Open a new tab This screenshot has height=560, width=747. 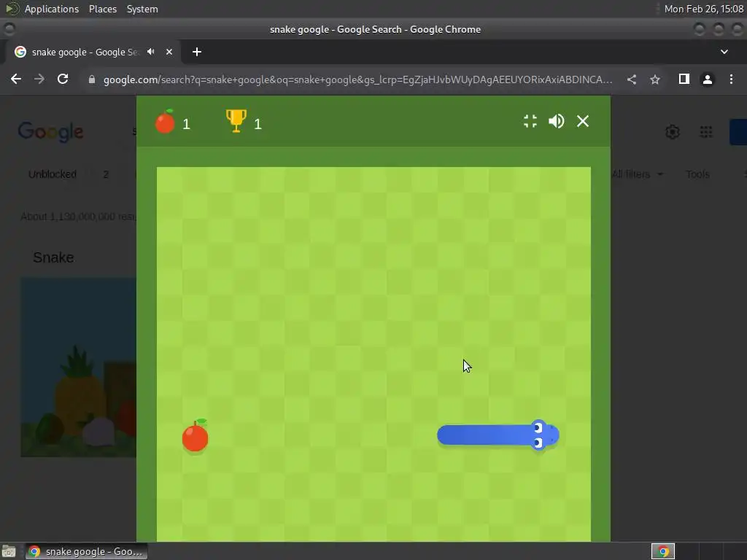(x=197, y=52)
